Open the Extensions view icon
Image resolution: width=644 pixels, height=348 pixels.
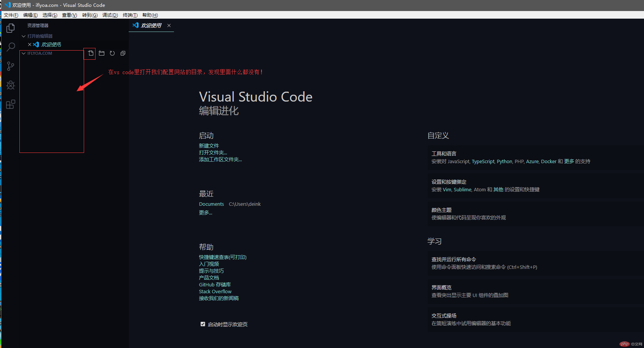pyautogui.click(x=11, y=104)
